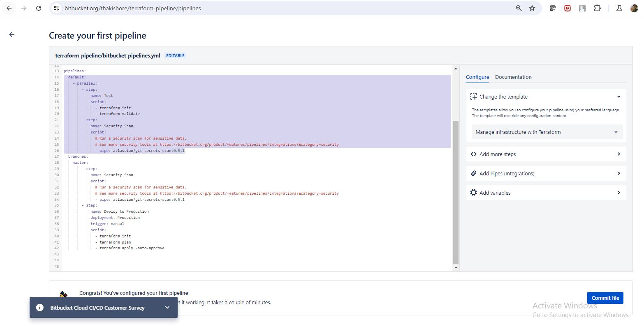Expand the Bitbucket Cloud CI/CD Customer Survey
Viewport: 644px width, 331px height.
coord(167,308)
